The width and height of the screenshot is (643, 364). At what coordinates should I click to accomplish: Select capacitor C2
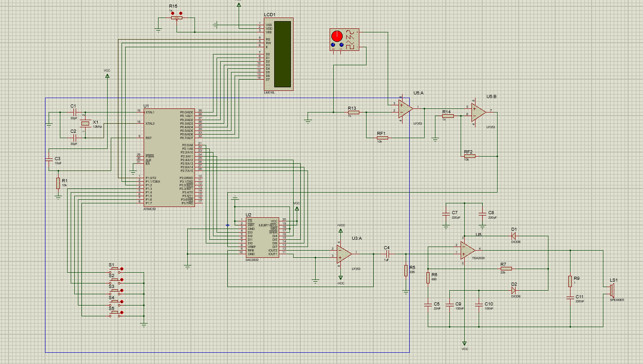tap(75, 137)
